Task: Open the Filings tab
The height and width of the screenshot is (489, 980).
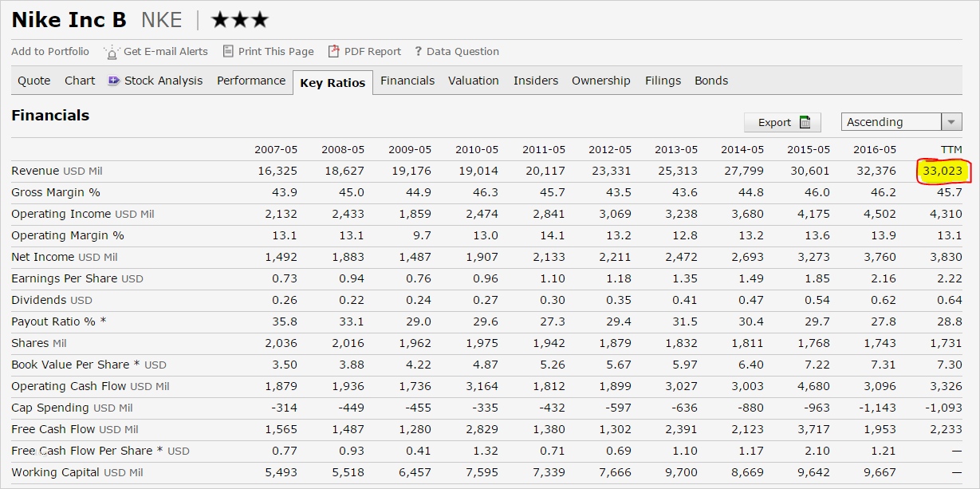Action: [663, 81]
